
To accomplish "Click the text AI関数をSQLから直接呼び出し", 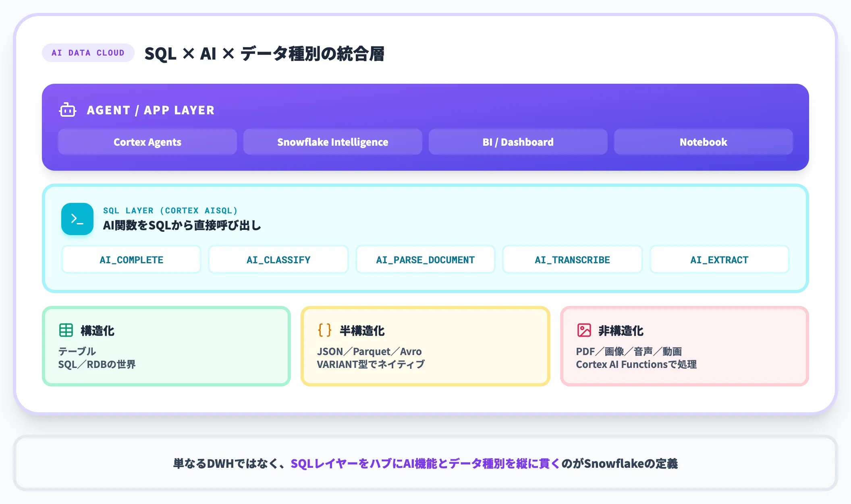I will pos(182,225).
